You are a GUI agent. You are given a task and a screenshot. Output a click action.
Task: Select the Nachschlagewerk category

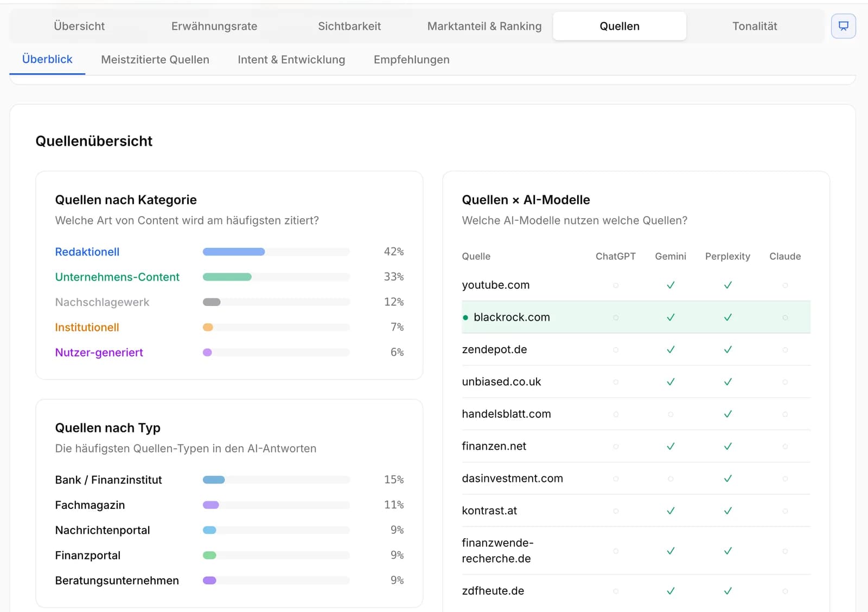102,302
